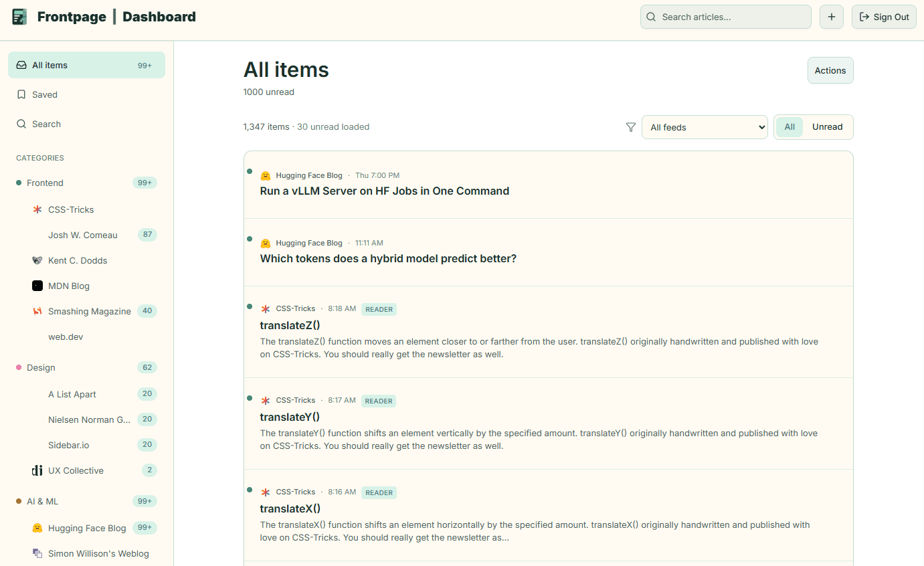Click the Kent C. Dodds avatar icon
Viewport: 924px width, 566px height.
37,260
